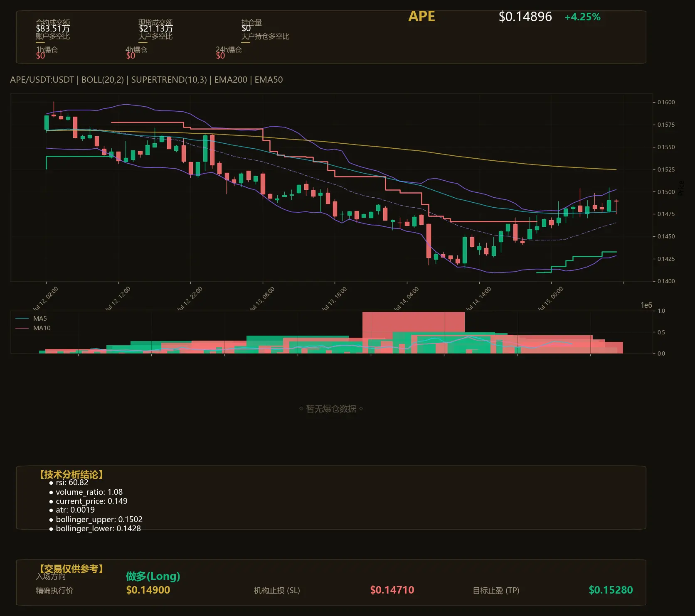The height and width of the screenshot is (616, 695).
Task: Select the bollinger_lower: 0.1428 bullet
Action: [x=95, y=529]
